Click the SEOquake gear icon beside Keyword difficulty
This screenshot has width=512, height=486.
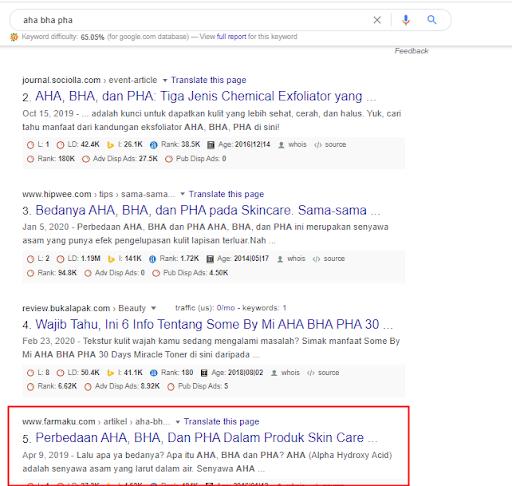(14, 37)
